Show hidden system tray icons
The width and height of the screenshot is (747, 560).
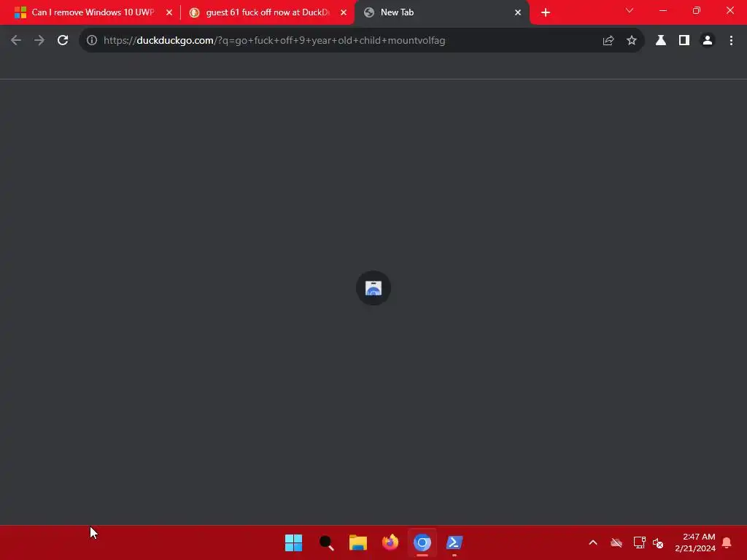coord(593,542)
